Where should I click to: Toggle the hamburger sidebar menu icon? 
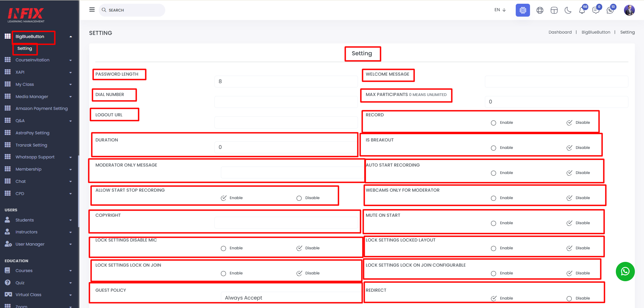point(92,9)
